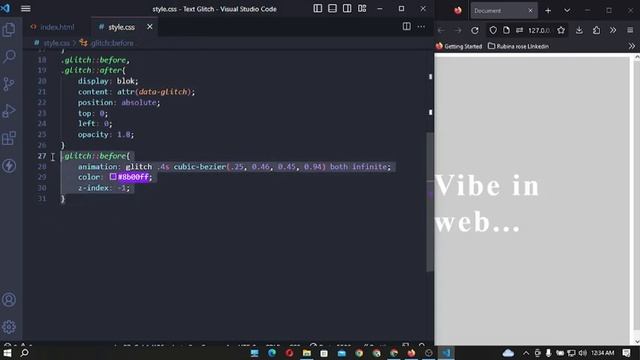Viewport: 640px width, 360px height.
Task: Open Source Control view
Action: pos(9,84)
